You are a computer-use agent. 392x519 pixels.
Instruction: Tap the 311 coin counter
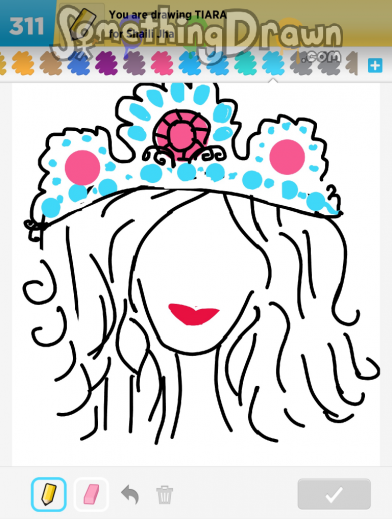click(27, 26)
